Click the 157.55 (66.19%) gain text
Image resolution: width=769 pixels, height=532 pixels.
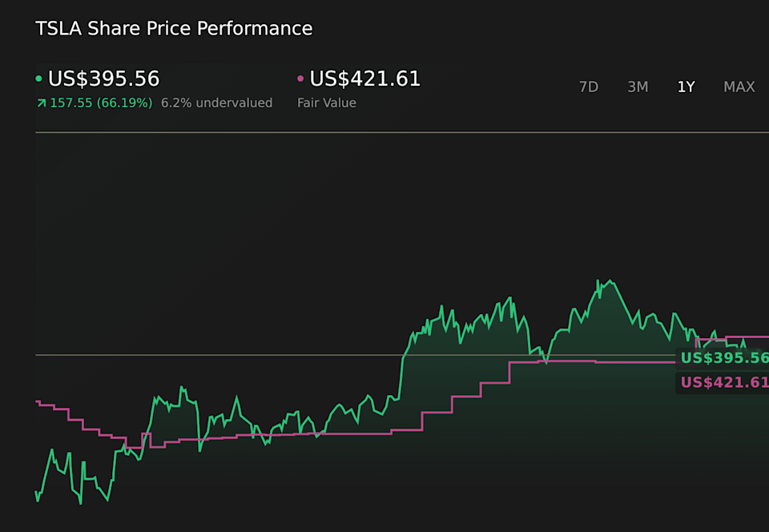coord(101,103)
